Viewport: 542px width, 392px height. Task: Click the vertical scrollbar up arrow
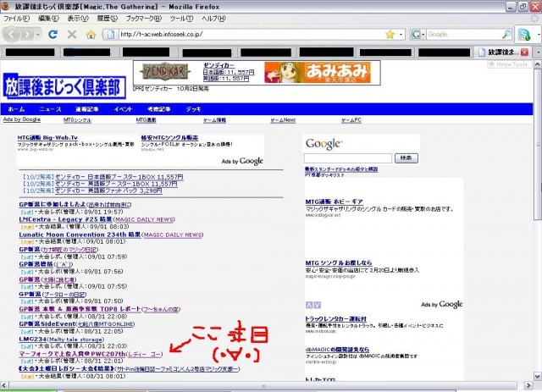click(x=538, y=64)
